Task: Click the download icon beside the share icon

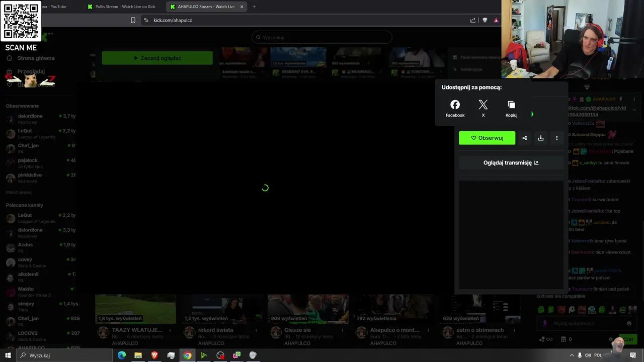Action: (541, 138)
